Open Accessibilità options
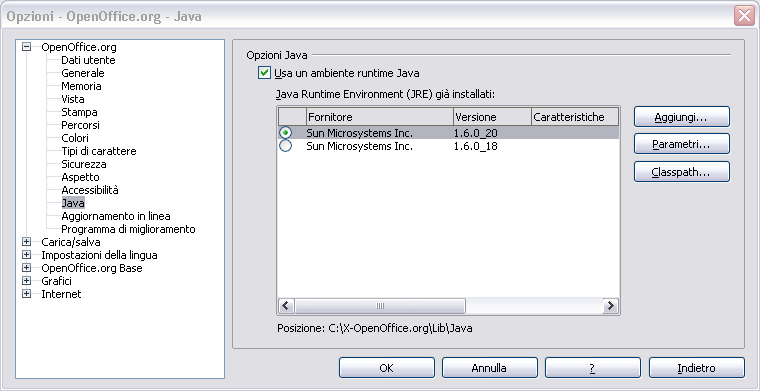This screenshot has width=760, height=391. (90, 190)
